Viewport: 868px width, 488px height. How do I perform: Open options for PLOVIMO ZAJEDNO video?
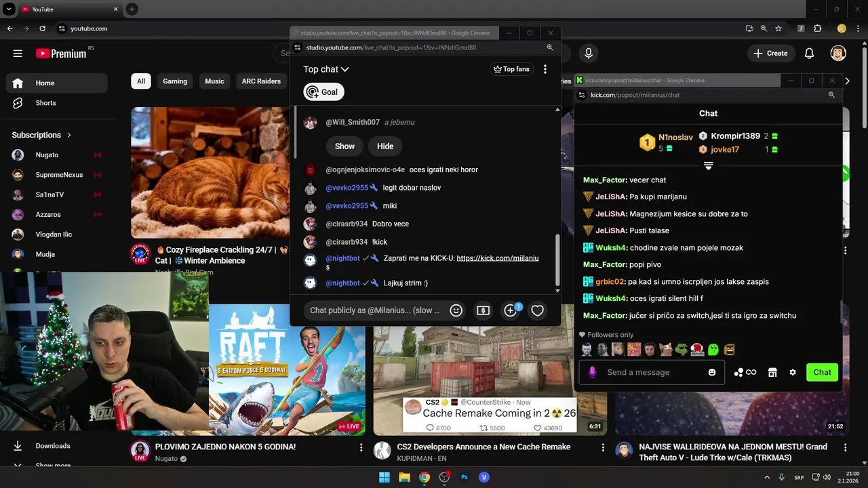point(361,448)
